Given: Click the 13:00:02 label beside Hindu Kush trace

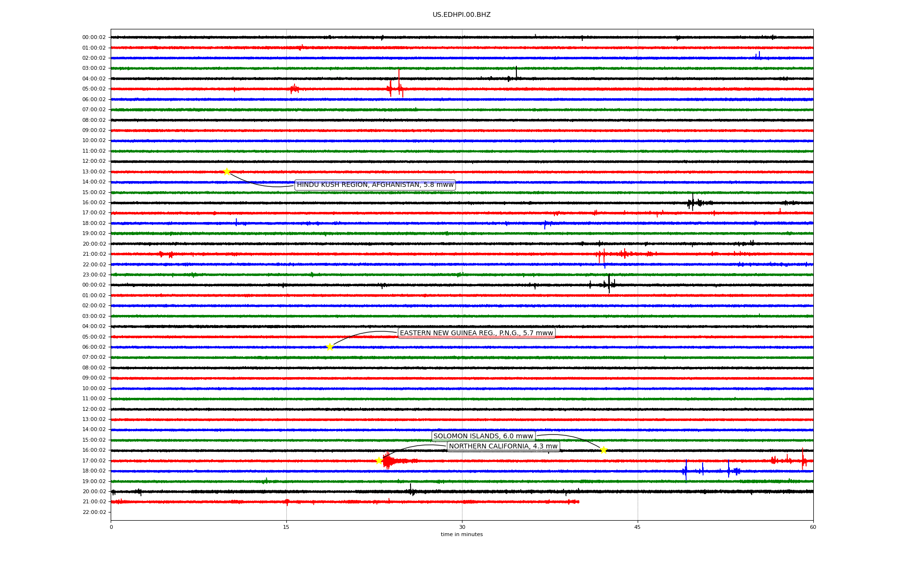Looking at the screenshot, I should click(94, 172).
